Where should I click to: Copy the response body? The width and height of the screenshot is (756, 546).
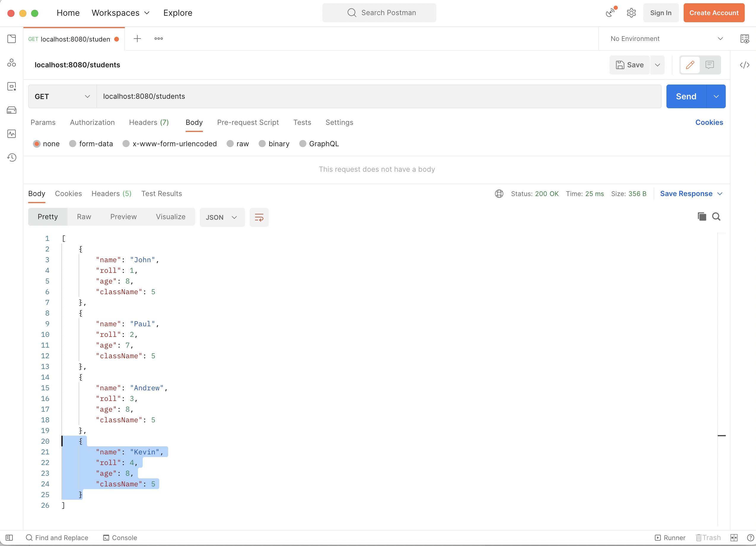(701, 217)
